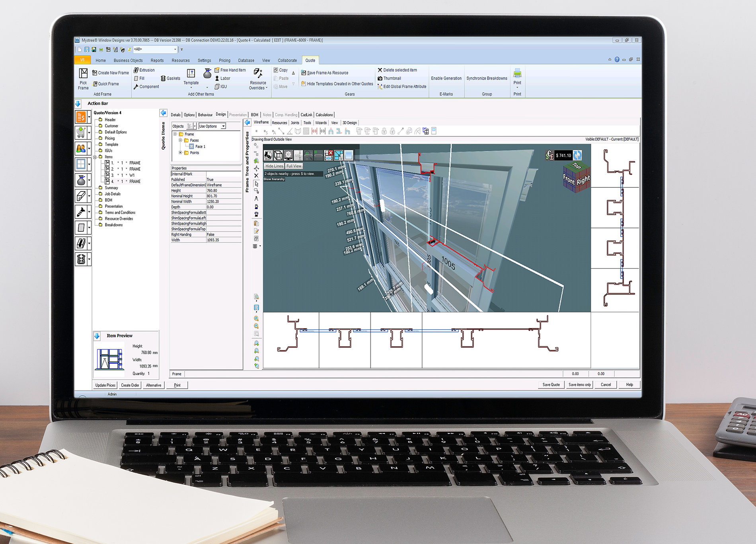
Task: Click the customers people Action Bar icon
Action: point(81,148)
